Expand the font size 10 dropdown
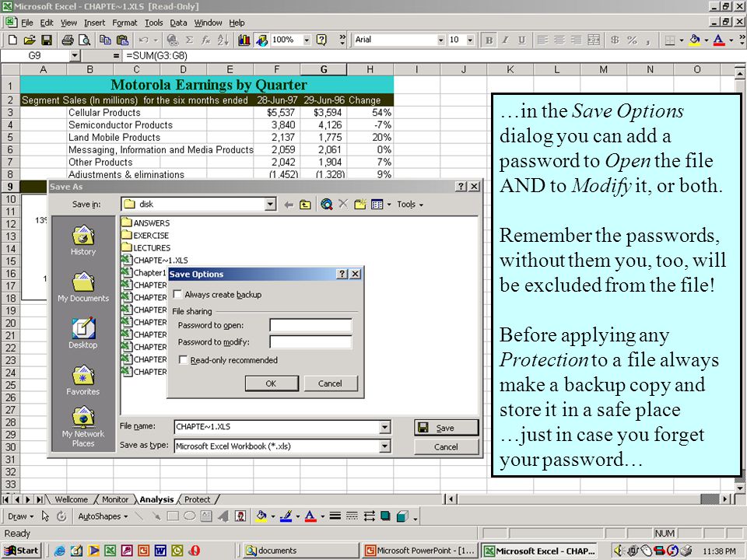This screenshot has width=747, height=560. [470, 40]
